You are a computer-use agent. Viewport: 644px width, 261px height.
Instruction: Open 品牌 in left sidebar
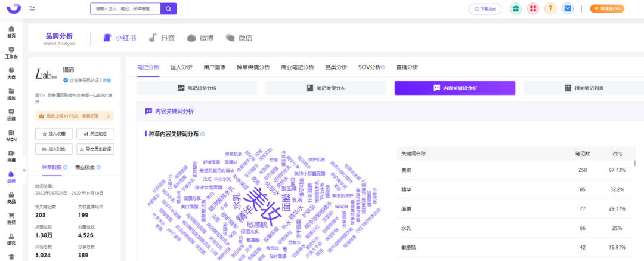tap(11, 177)
